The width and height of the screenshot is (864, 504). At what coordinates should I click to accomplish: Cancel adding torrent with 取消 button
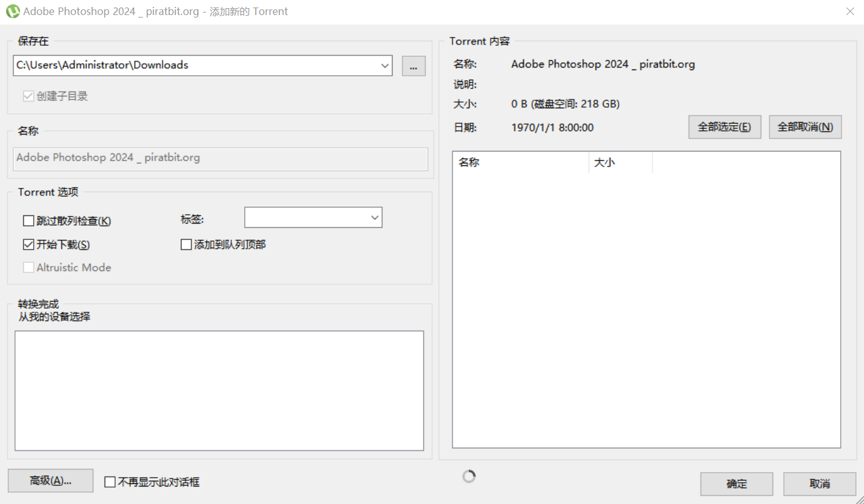[819, 484]
